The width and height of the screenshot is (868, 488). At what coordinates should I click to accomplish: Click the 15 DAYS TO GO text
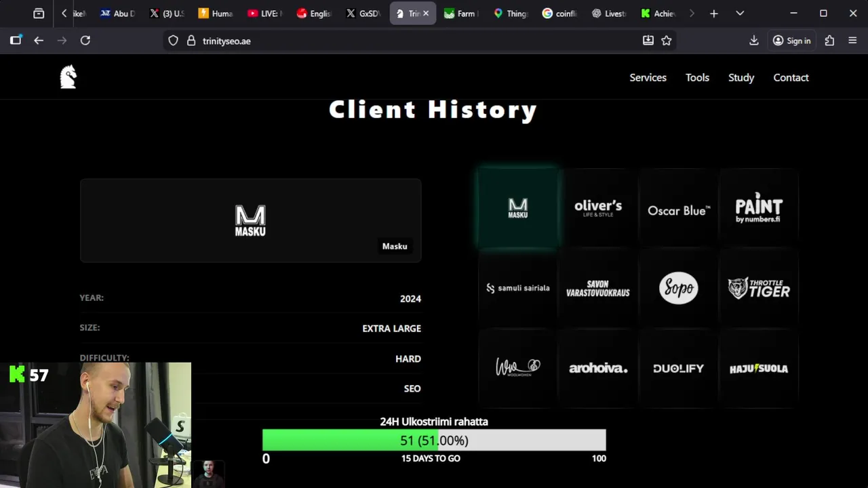click(x=431, y=459)
